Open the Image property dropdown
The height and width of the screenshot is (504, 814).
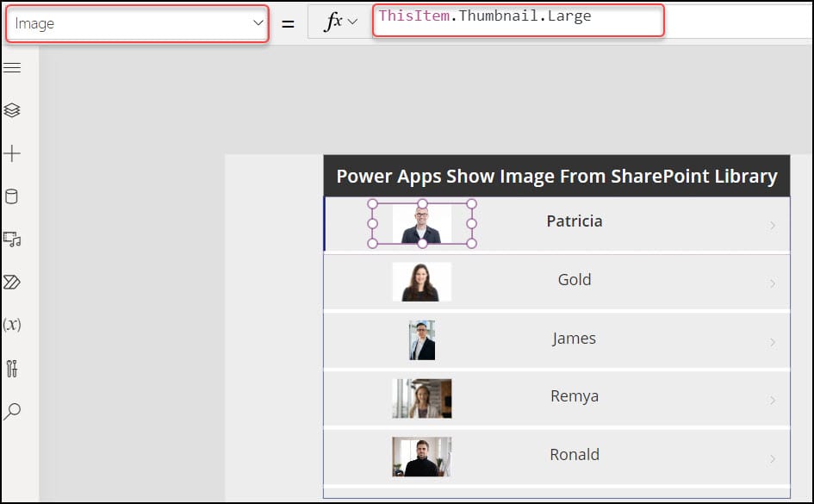pos(138,23)
